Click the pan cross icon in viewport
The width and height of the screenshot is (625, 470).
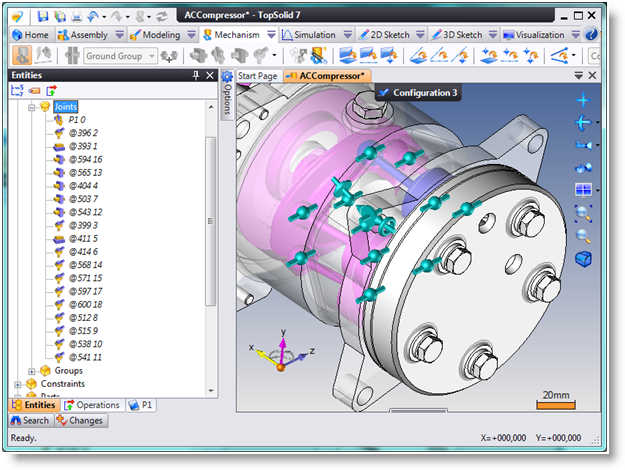click(583, 100)
